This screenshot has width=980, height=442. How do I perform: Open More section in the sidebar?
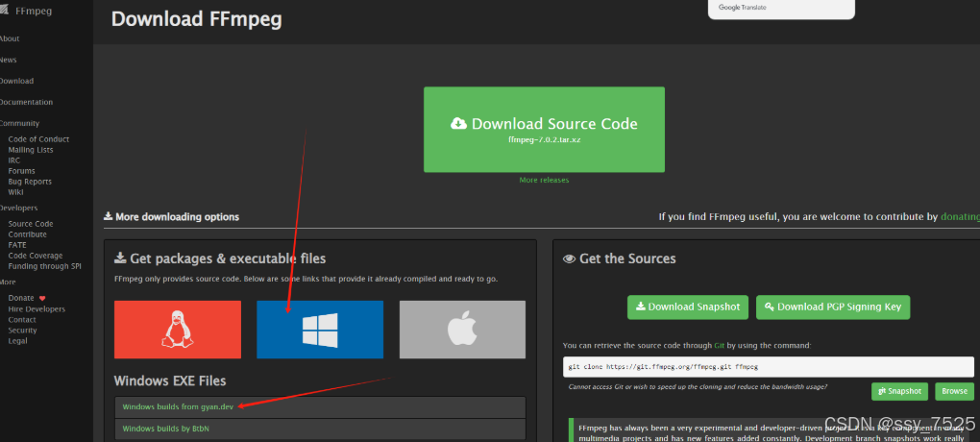click(x=8, y=282)
